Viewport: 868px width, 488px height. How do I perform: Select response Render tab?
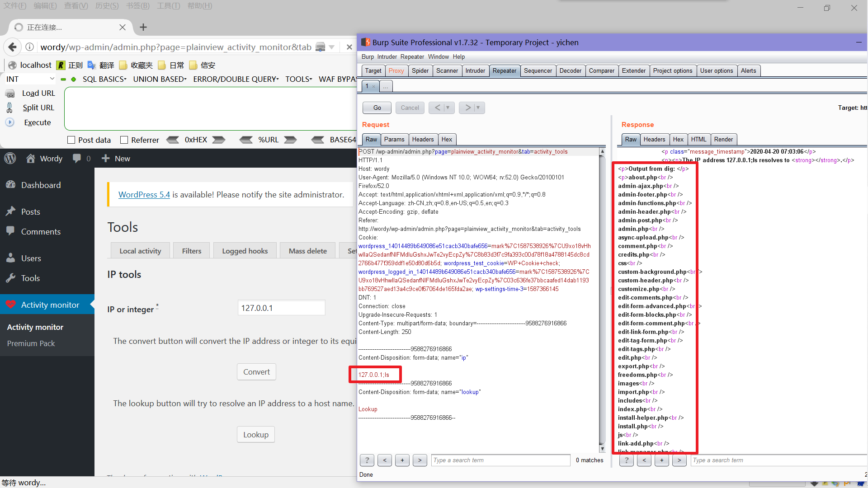pos(723,140)
